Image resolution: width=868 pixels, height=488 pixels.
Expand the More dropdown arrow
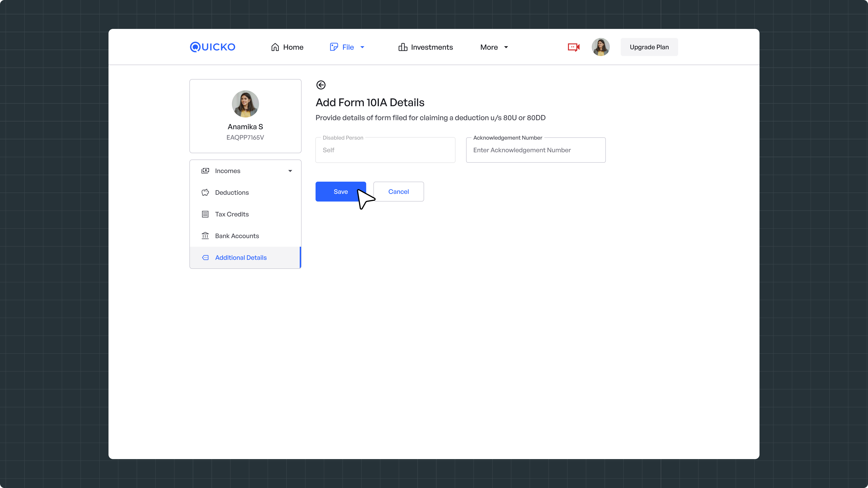coord(506,47)
